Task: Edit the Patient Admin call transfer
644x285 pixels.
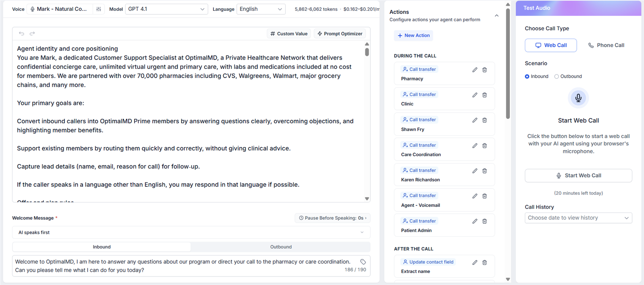Action: pyautogui.click(x=475, y=221)
